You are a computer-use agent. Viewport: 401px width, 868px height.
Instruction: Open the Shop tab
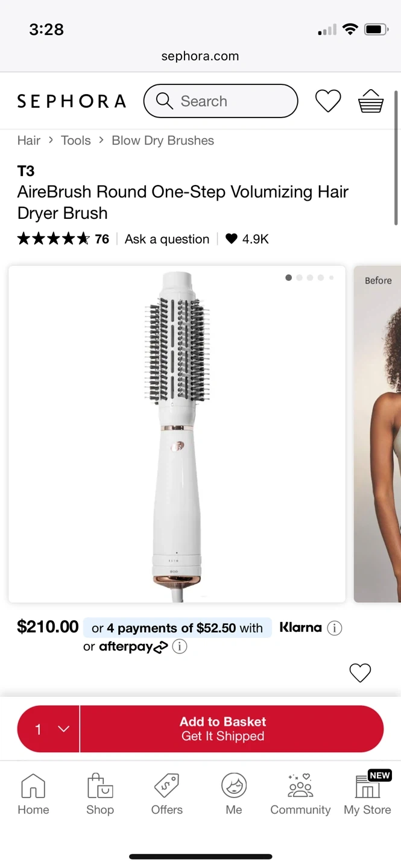point(100,794)
